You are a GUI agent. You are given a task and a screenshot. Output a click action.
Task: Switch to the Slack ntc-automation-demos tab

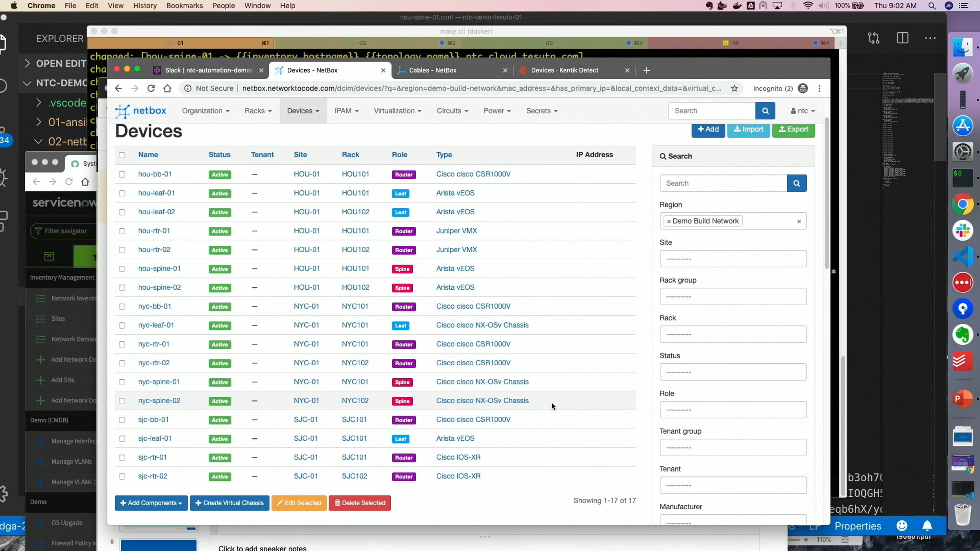coord(208,70)
